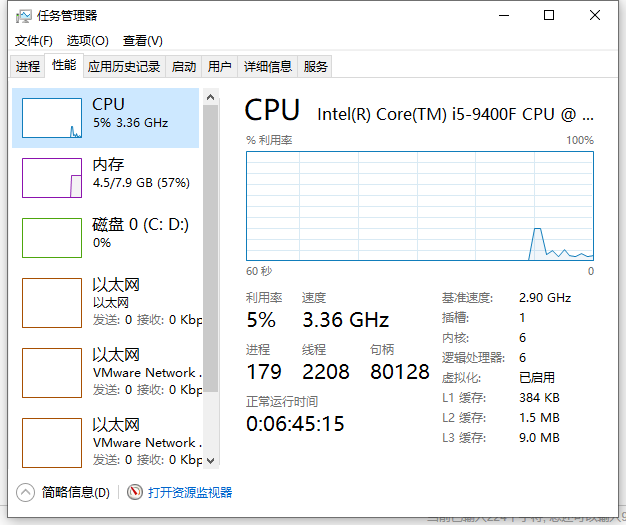Click the resource monitor gauge icon
This screenshot has width=626, height=525.
[x=135, y=492]
